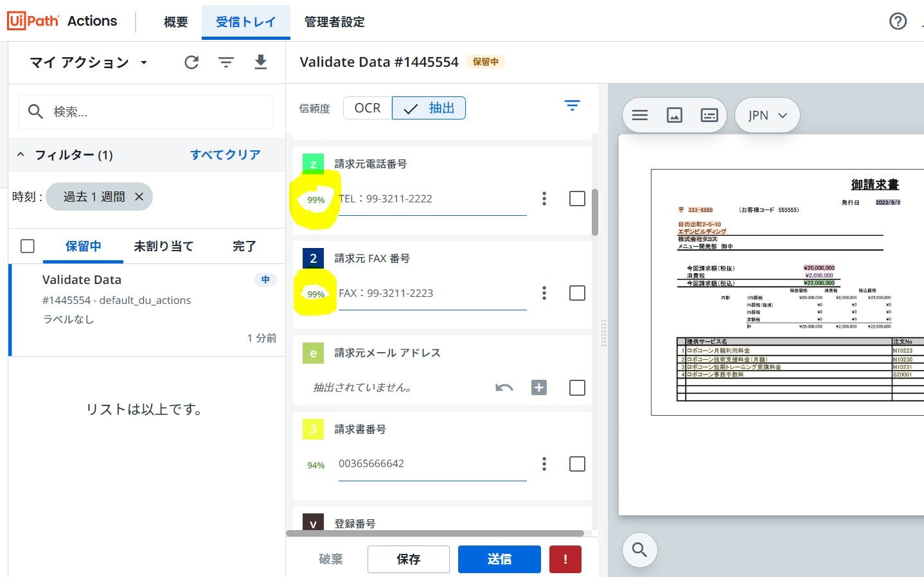924x577 pixels.
Task: Select all tasks in the 保留中 list
Action: click(27, 246)
